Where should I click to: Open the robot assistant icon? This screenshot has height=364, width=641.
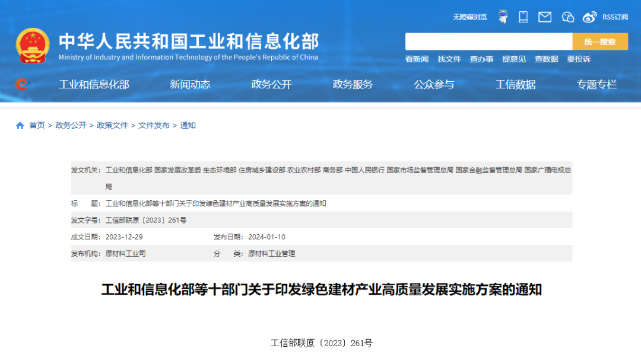(x=503, y=17)
